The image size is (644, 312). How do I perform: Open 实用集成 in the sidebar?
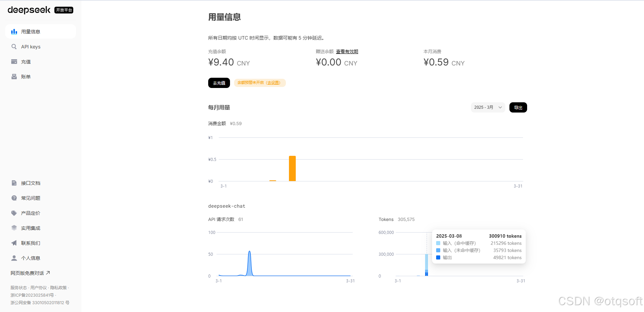click(41, 228)
